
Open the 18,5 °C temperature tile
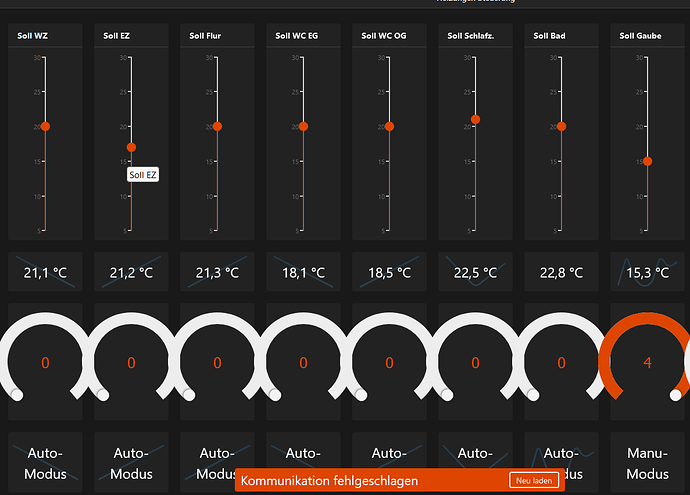click(389, 272)
